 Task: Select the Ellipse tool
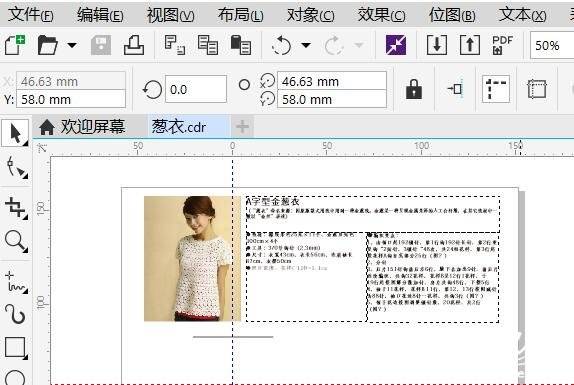[16, 378]
